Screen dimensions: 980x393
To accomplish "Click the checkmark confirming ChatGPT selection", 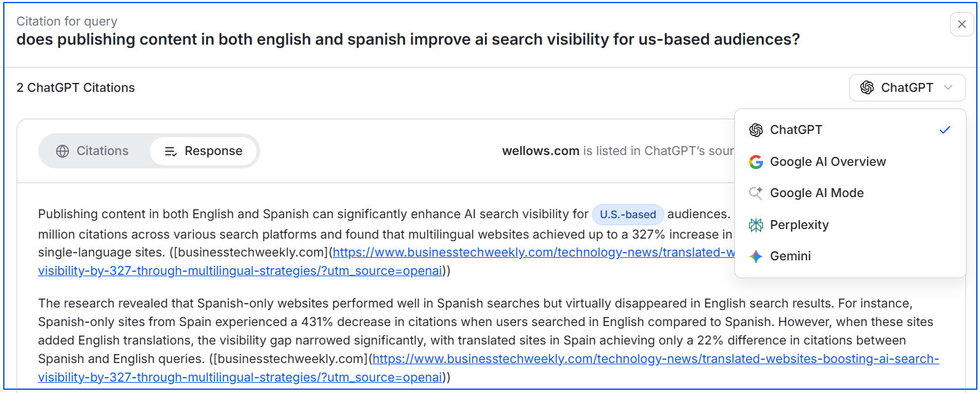I will point(945,130).
